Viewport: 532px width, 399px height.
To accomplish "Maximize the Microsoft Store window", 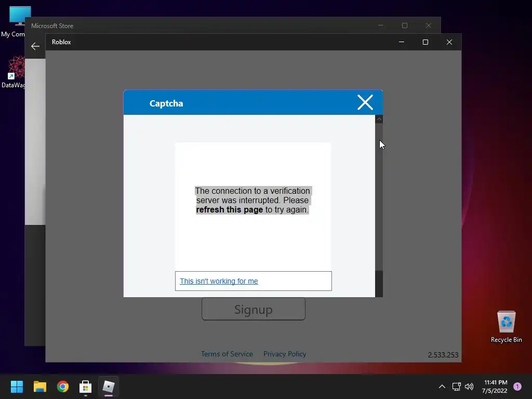I will (x=404, y=25).
